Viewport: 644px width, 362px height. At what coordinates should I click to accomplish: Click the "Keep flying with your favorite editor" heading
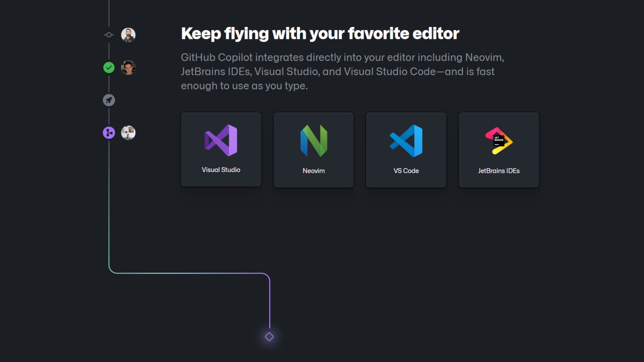(320, 34)
